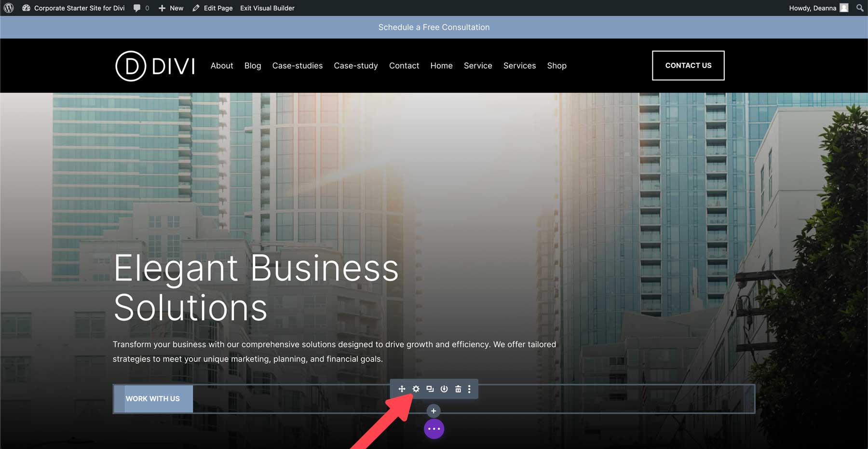This screenshot has width=868, height=449.
Task: Save the module to library via circled-arrow icon
Action: pos(444,389)
